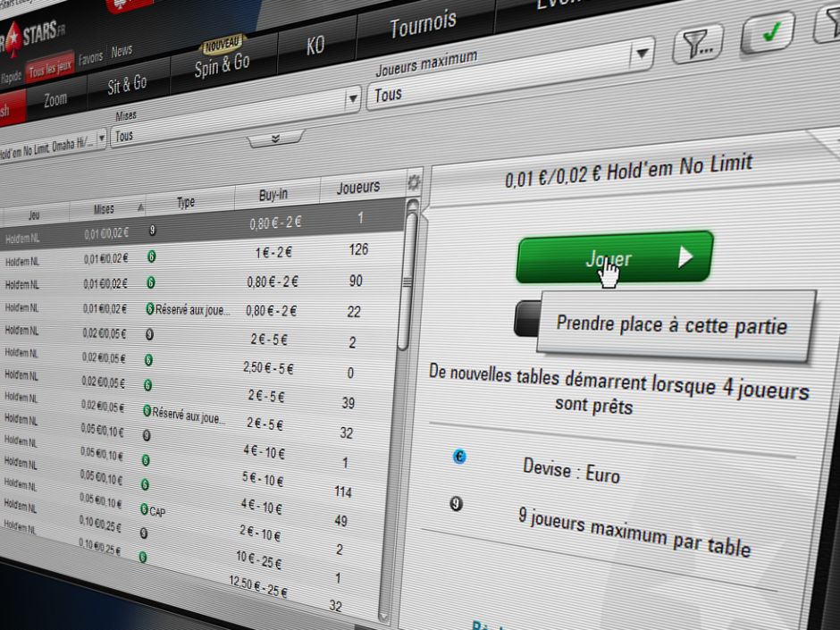Open the Hold'em No Limit game type dropdown
Image resolution: width=840 pixels, height=630 pixels.
tap(53, 145)
